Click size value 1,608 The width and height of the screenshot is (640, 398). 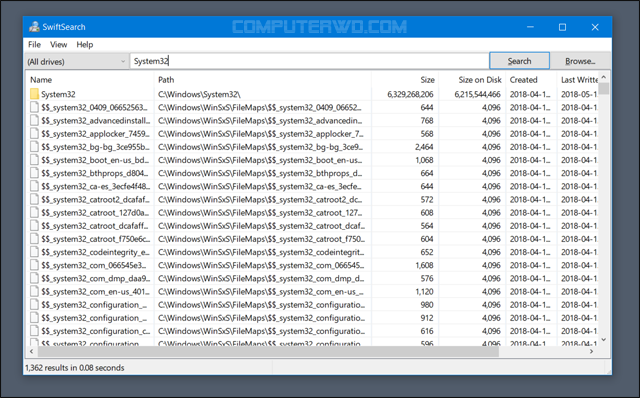(x=424, y=265)
